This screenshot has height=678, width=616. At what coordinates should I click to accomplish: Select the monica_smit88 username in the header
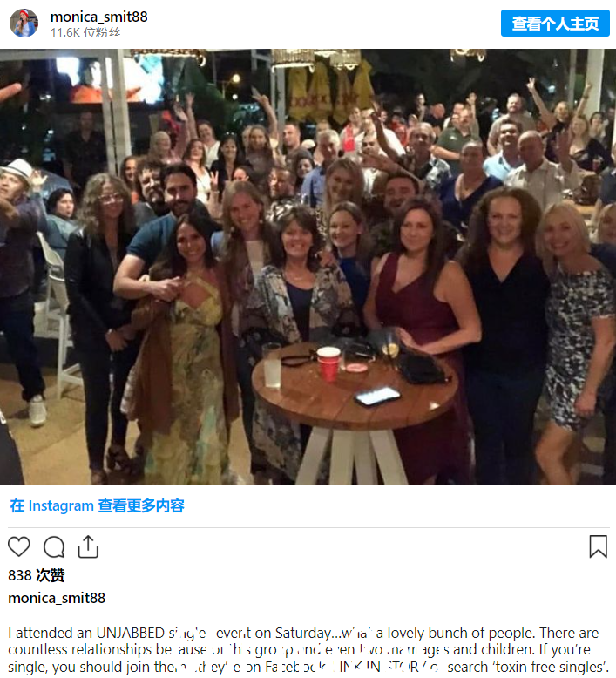click(99, 17)
